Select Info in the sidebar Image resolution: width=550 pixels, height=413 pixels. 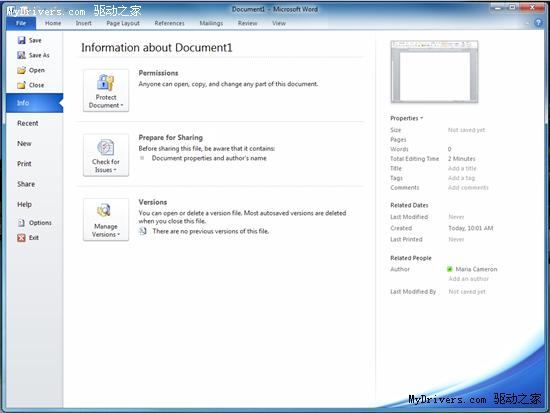(34, 103)
